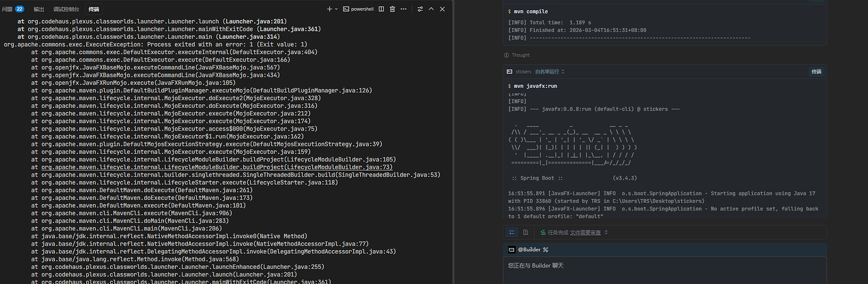Split the terminal pane
The image size is (868, 284).
click(x=381, y=9)
